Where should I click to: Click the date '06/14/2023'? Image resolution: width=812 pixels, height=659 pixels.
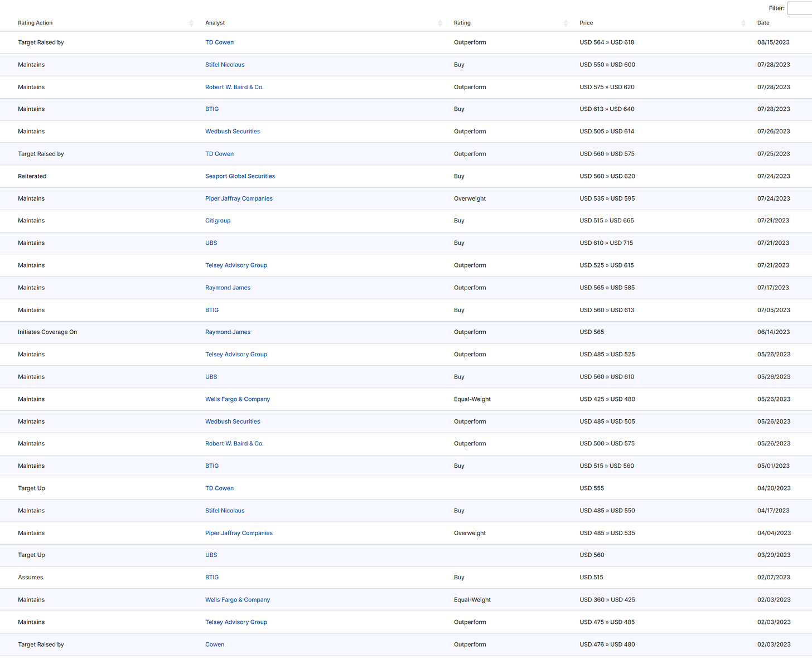pos(774,332)
